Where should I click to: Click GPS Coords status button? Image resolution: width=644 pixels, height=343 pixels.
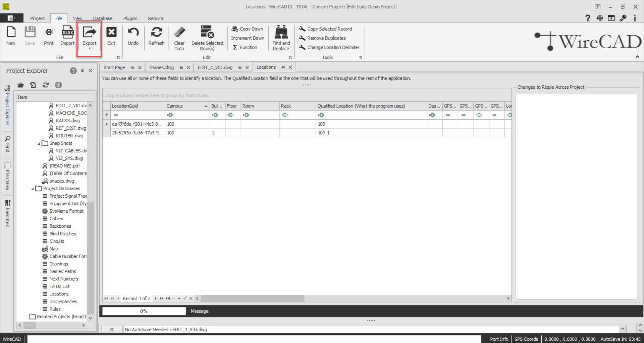[526, 339]
